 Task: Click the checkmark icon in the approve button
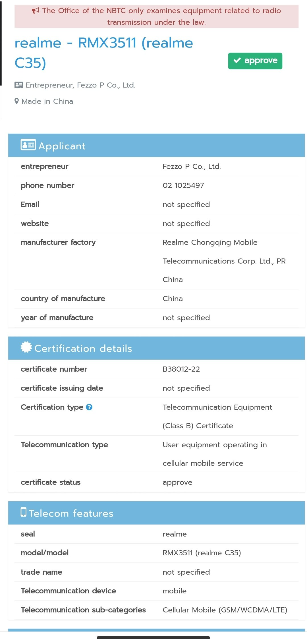pos(237,61)
